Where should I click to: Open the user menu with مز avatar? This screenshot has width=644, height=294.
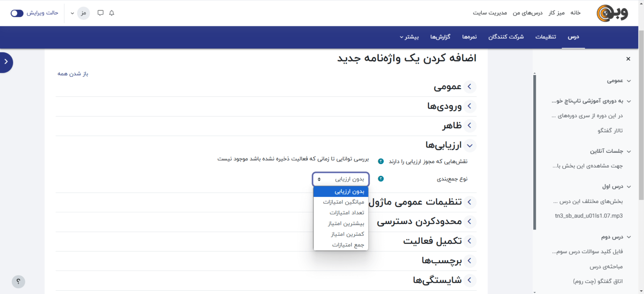(x=83, y=13)
